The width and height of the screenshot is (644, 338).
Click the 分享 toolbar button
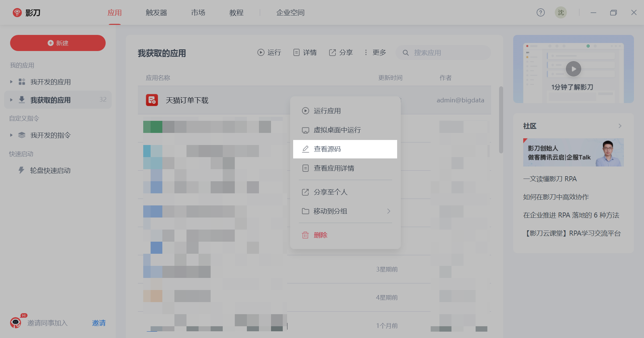[341, 52]
